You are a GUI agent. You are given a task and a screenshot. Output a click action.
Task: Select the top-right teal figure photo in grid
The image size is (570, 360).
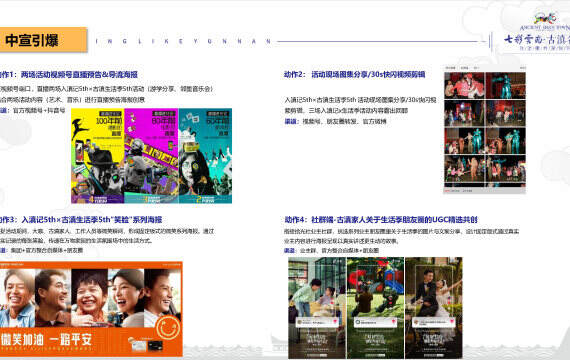tap(506, 85)
